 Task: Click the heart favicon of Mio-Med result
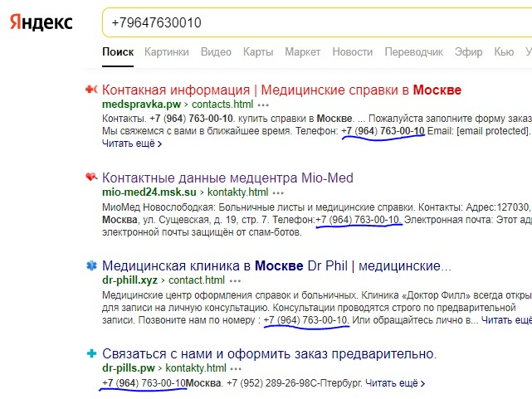[90, 178]
